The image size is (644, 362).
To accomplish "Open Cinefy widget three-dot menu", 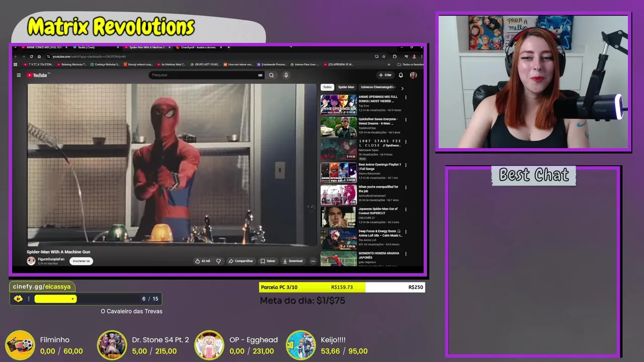I will click(29, 299).
